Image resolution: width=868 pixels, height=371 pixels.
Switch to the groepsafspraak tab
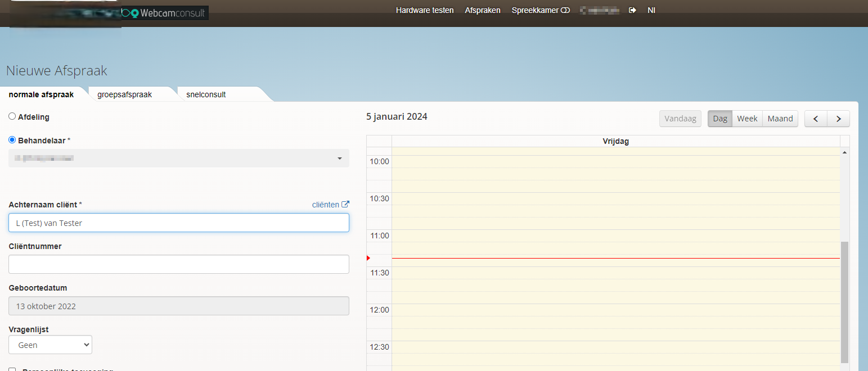click(124, 94)
